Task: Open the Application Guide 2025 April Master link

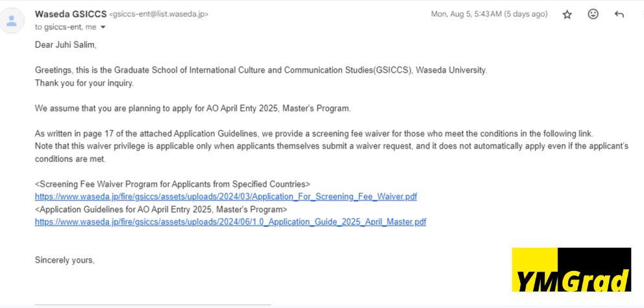Action: pyautogui.click(x=230, y=222)
